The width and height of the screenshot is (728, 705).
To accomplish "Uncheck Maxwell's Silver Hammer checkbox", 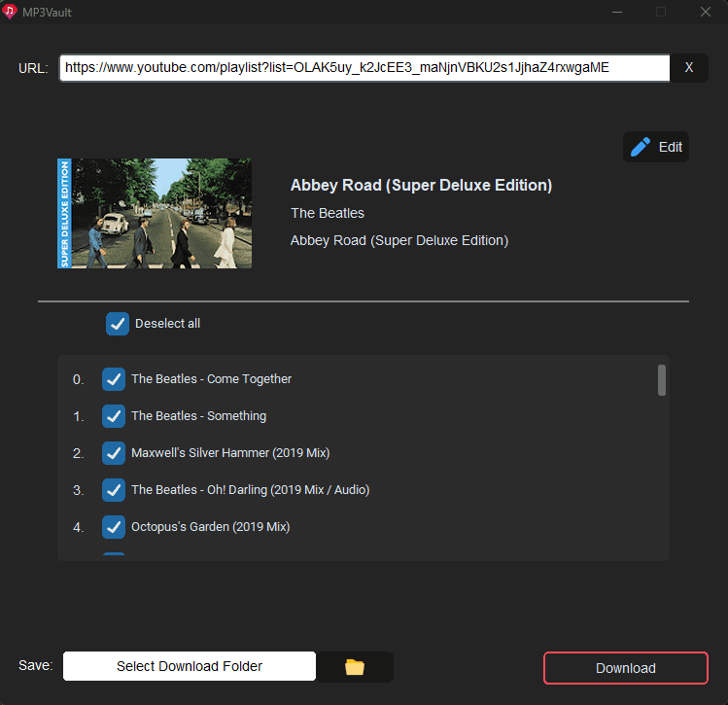I will (x=114, y=453).
